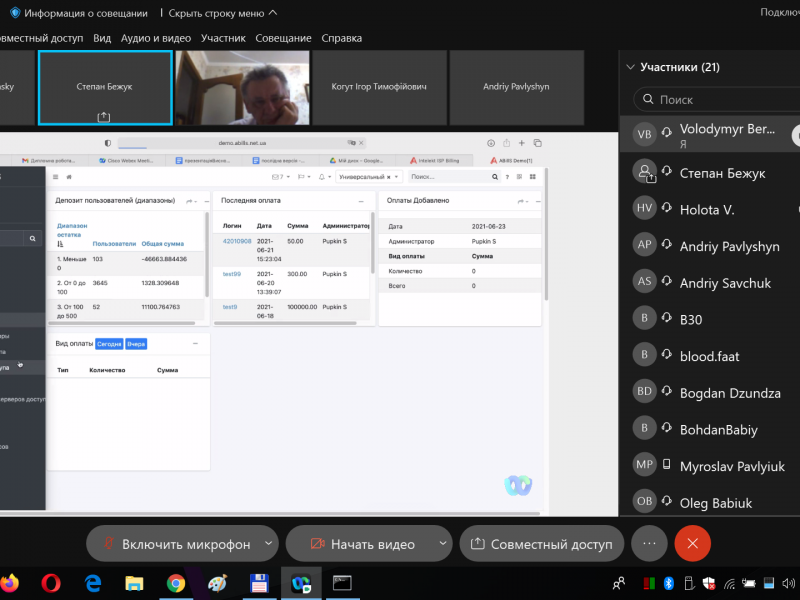
Task: Open the Paint app in taskbar
Action: pyautogui.click(x=217, y=582)
